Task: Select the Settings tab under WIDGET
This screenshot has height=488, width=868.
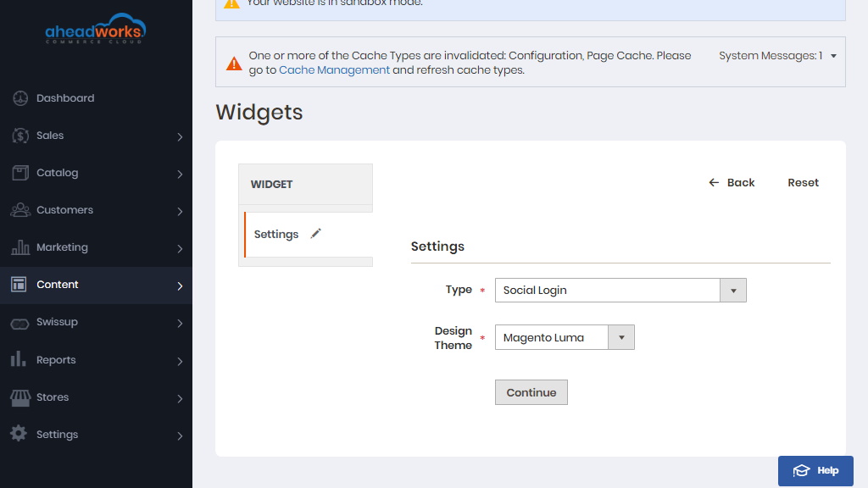Action: pyautogui.click(x=309, y=234)
